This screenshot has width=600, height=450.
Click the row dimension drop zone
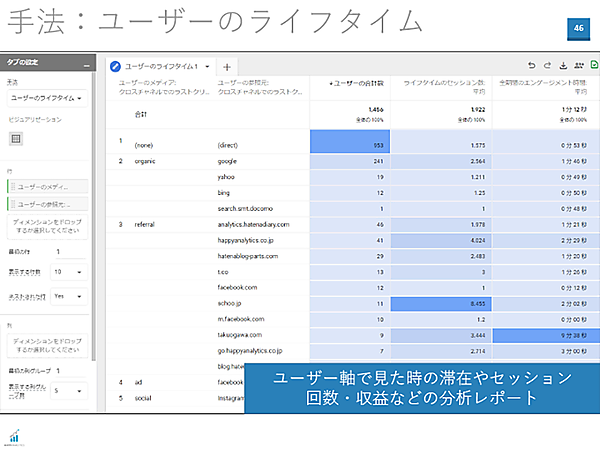(x=47, y=227)
